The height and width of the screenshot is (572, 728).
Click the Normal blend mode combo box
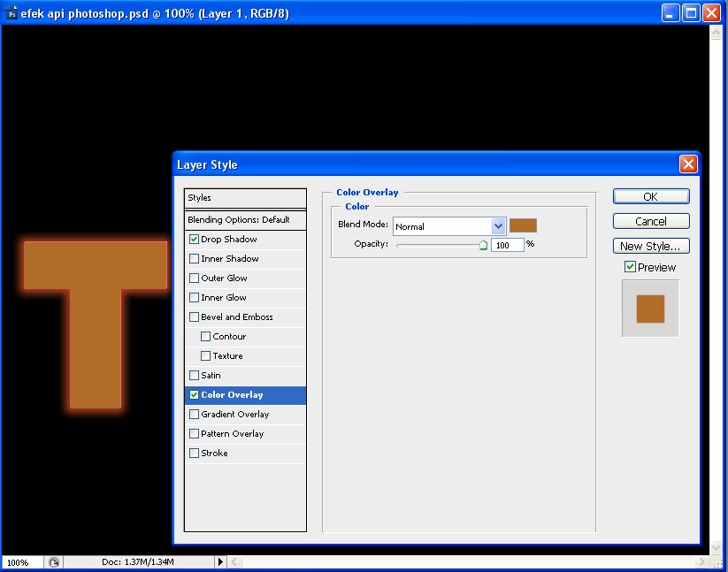449,226
